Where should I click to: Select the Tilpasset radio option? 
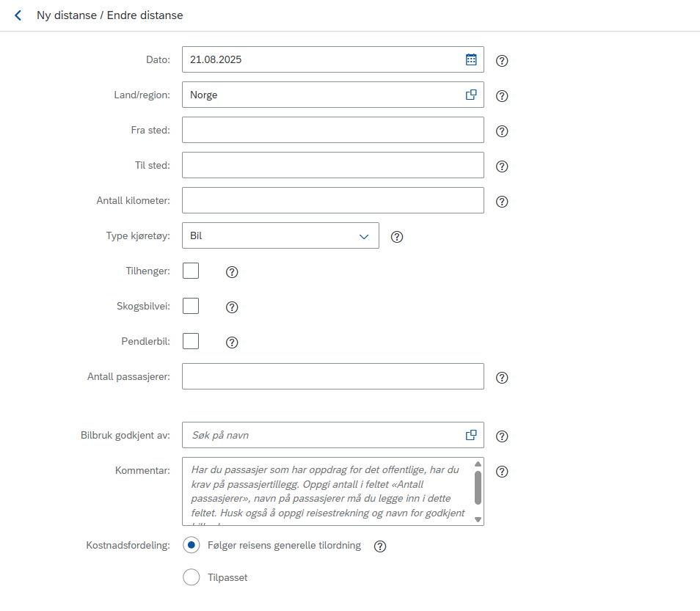(191, 577)
